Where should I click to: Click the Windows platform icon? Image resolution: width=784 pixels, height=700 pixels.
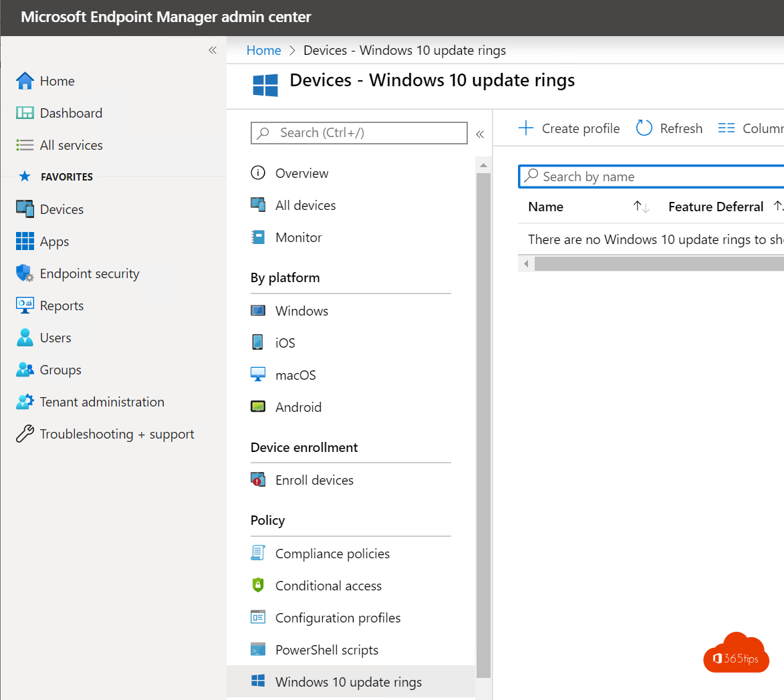[258, 310]
